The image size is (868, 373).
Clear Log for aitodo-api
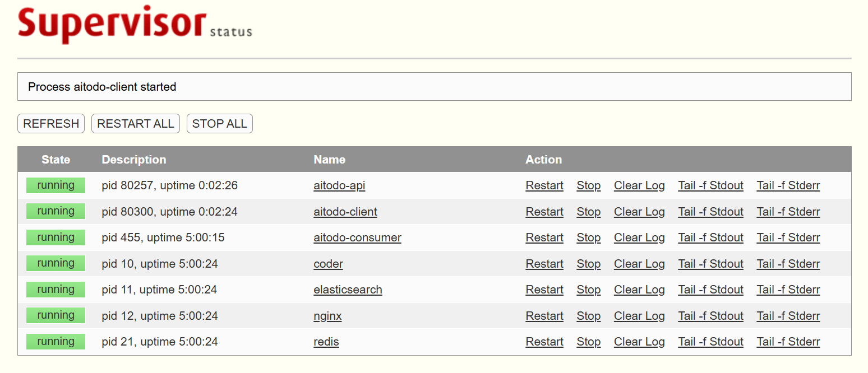click(x=639, y=185)
